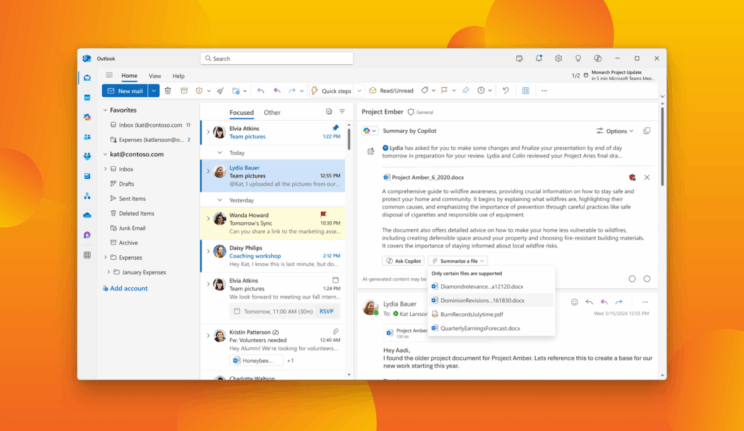Open the More apps grid in sidebar
This screenshot has height=431, width=744.
click(87, 255)
